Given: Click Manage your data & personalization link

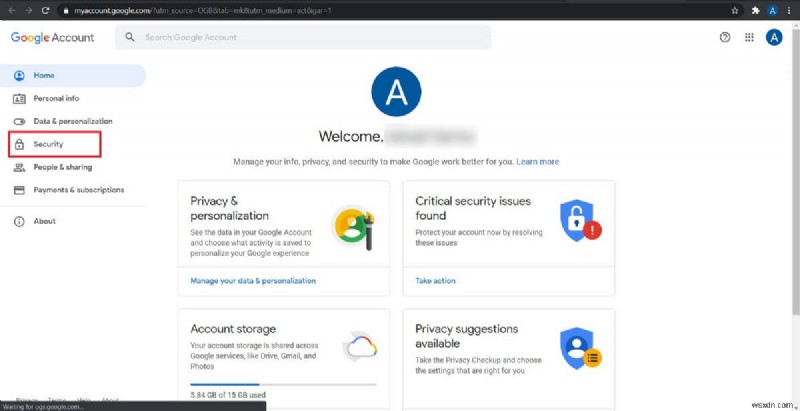Looking at the screenshot, I should pos(253,281).
